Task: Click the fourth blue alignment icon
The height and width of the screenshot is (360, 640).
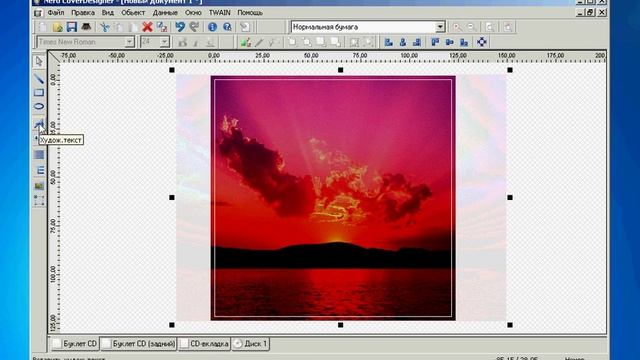Action: click(435, 42)
